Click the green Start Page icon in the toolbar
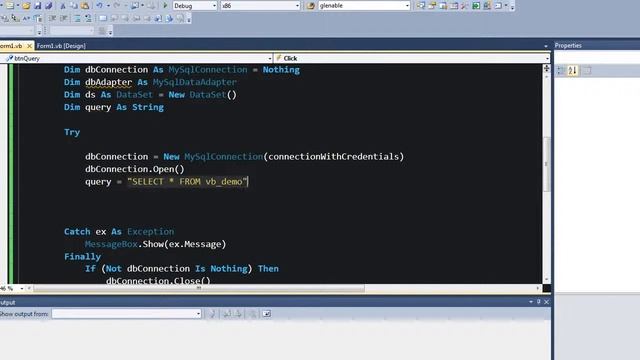640x360 pixels. [476, 6]
